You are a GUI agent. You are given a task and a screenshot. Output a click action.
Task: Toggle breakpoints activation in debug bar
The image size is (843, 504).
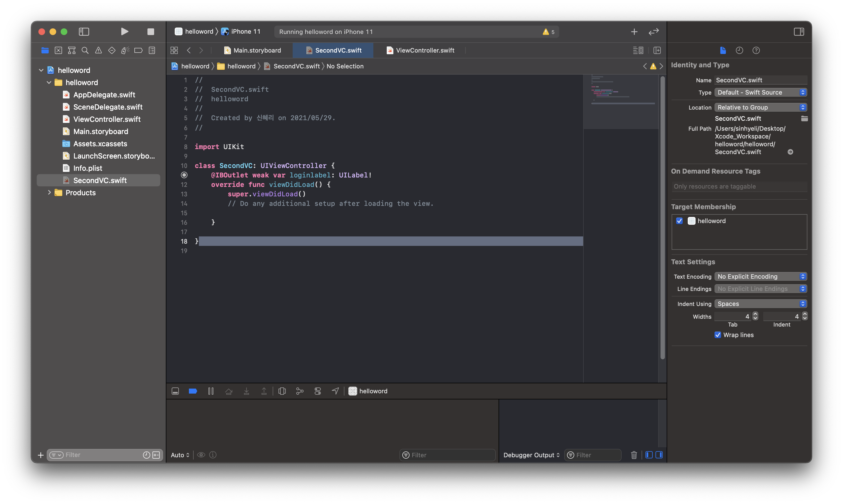(x=193, y=391)
